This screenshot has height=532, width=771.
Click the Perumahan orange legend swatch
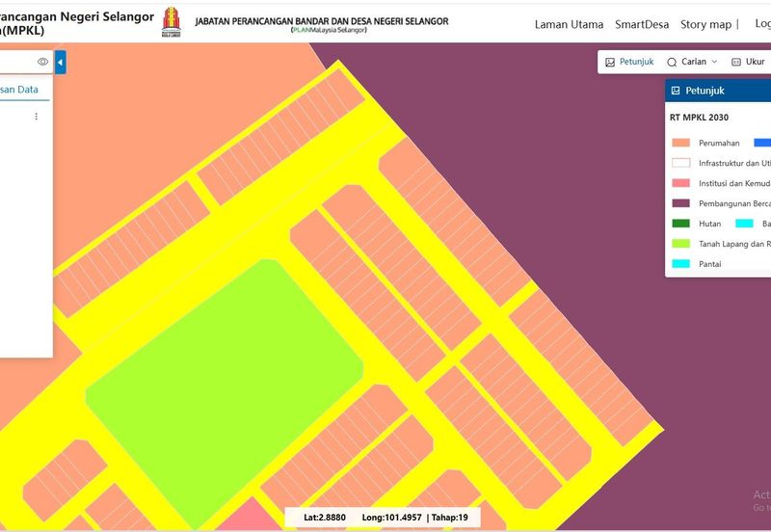tap(681, 143)
